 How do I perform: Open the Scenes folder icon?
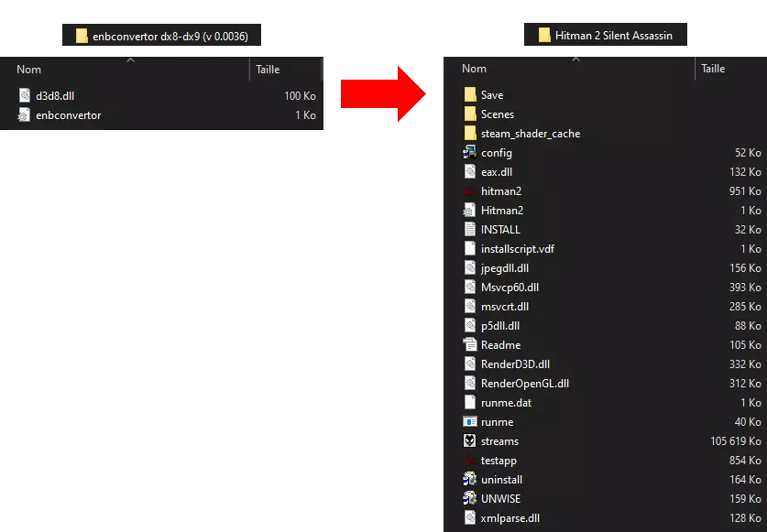point(470,114)
